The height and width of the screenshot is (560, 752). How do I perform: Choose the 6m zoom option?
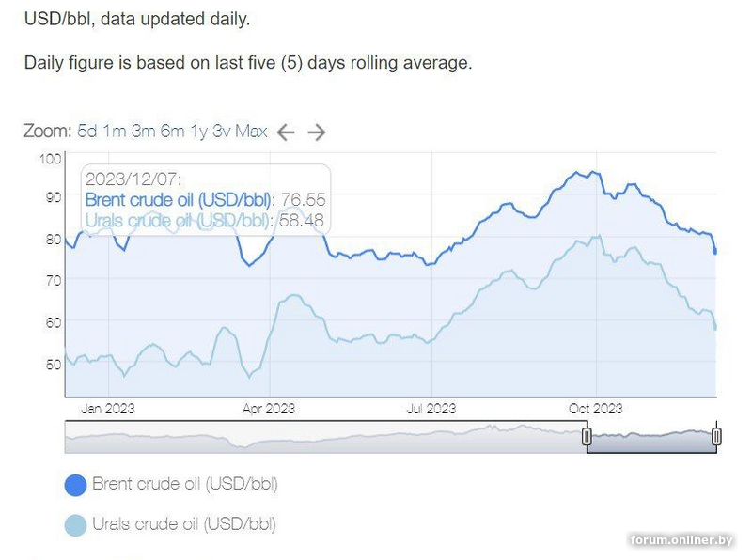tap(173, 132)
